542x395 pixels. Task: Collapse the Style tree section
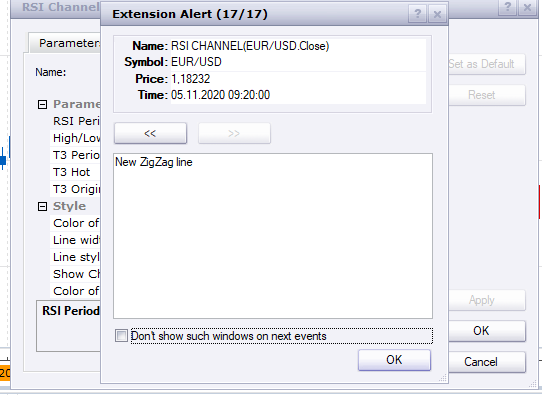tap(42, 206)
